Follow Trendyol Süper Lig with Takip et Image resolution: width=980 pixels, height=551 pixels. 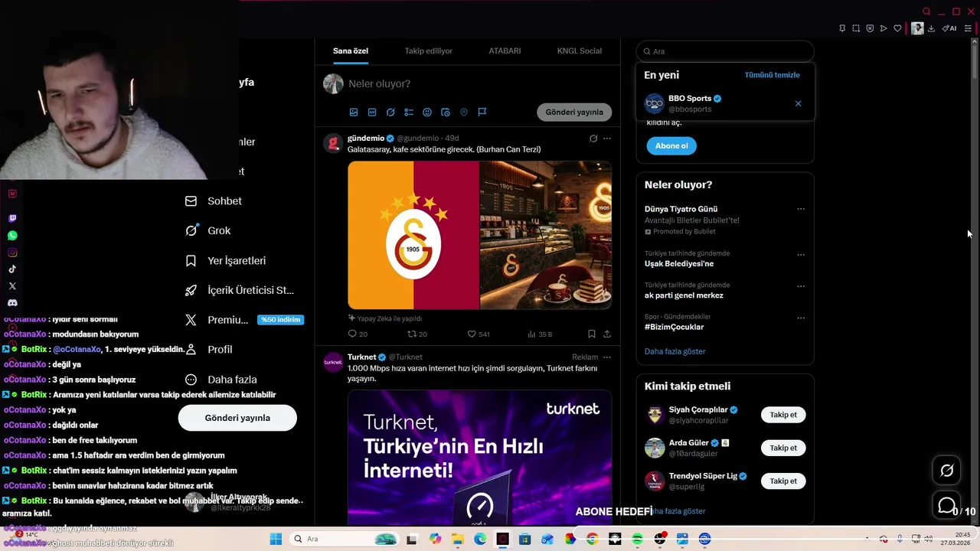pyautogui.click(x=783, y=481)
